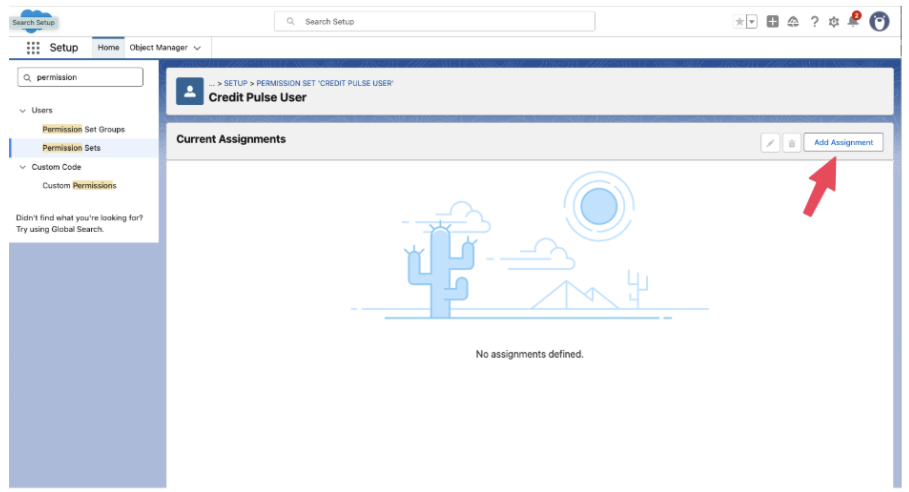Open the Trailhead guidance cloud icon
The image size is (909, 492).
(x=793, y=22)
